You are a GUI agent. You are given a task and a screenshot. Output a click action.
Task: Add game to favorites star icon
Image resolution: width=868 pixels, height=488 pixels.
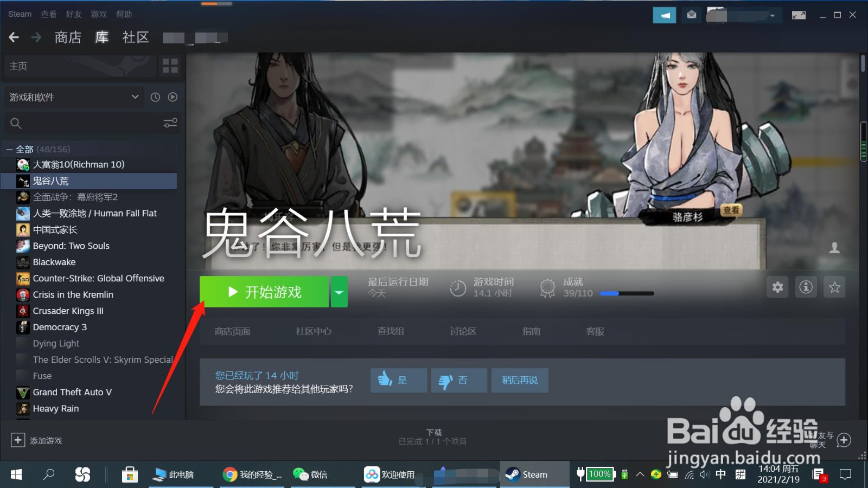834,287
